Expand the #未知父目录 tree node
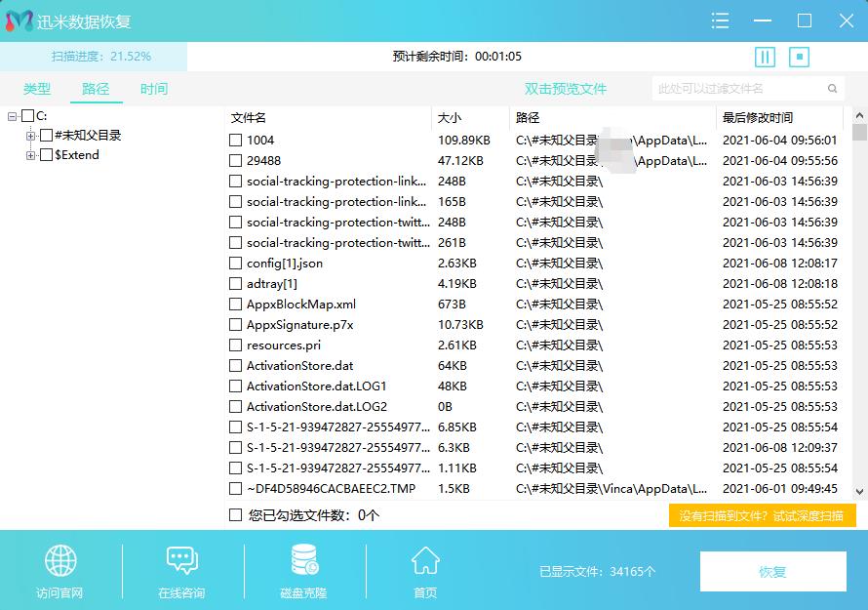This screenshot has height=610, width=868. pyautogui.click(x=30, y=136)
